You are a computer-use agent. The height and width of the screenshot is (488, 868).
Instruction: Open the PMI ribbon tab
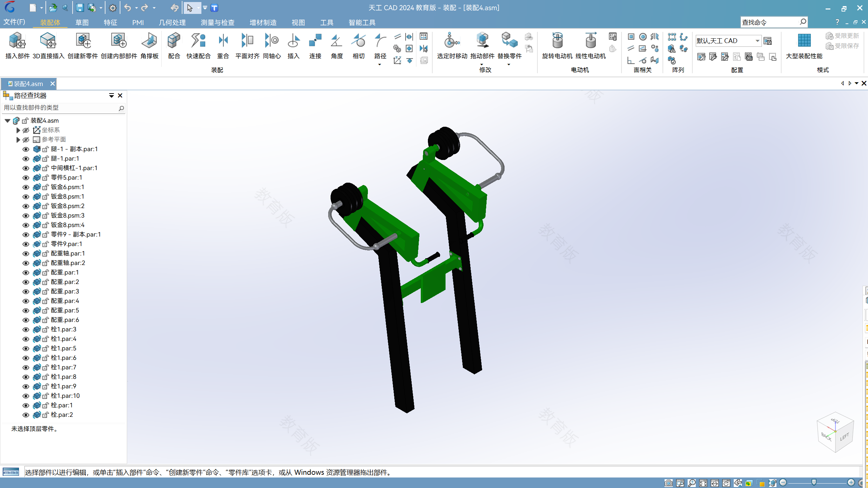[x=138, y=22]
